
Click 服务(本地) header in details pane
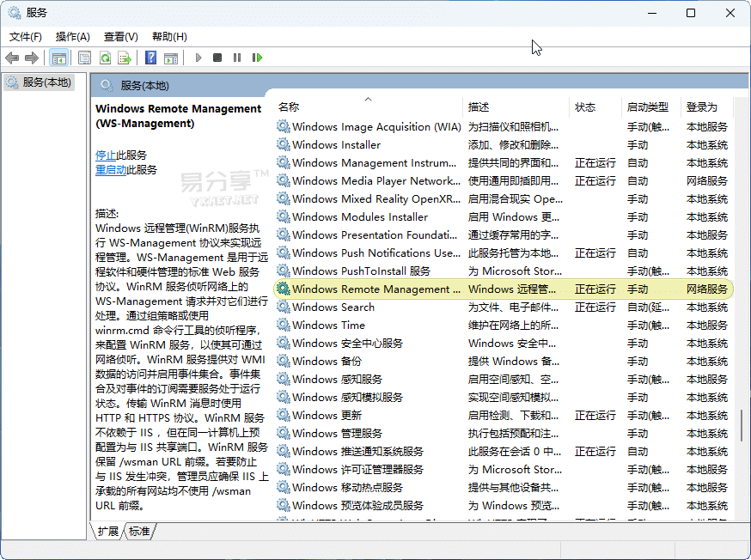pos(144,86)
